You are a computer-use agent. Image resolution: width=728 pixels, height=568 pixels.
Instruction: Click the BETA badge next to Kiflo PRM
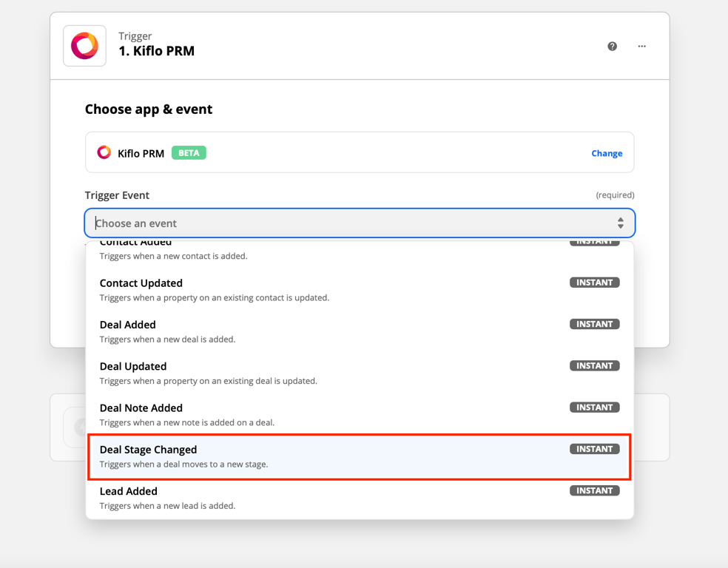tap(189, 153)
